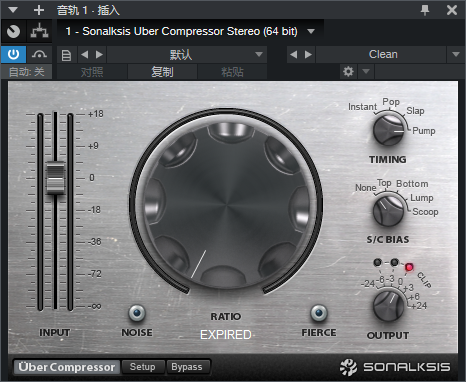Set sidechain bias to None label

click(365, 188)
